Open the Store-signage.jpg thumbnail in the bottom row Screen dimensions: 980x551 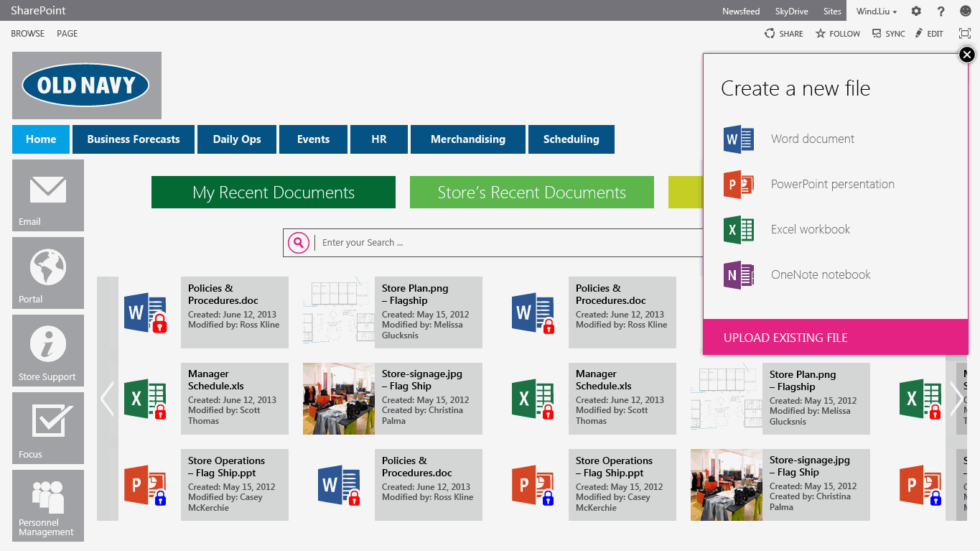coord(727,485)
